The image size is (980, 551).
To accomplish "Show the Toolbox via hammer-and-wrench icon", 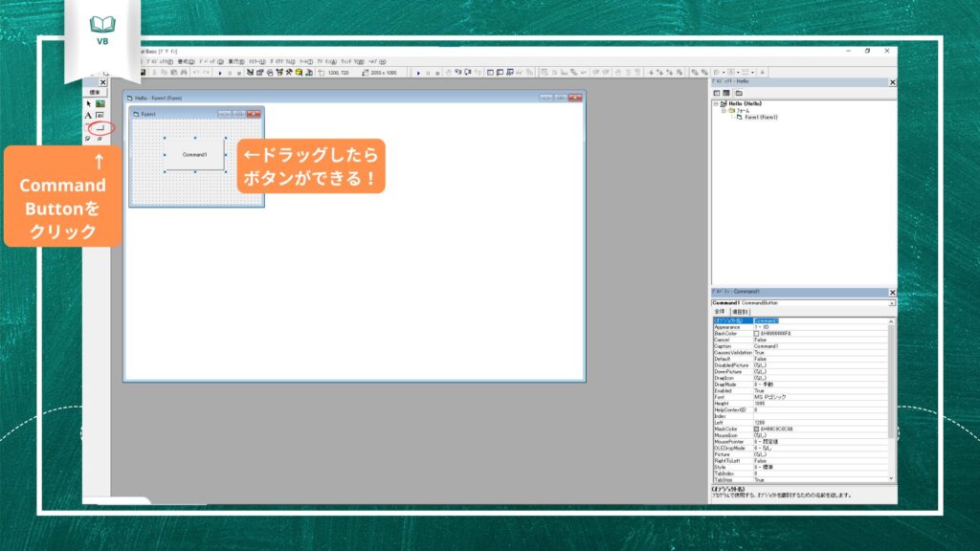I will [x=289, y=73].
